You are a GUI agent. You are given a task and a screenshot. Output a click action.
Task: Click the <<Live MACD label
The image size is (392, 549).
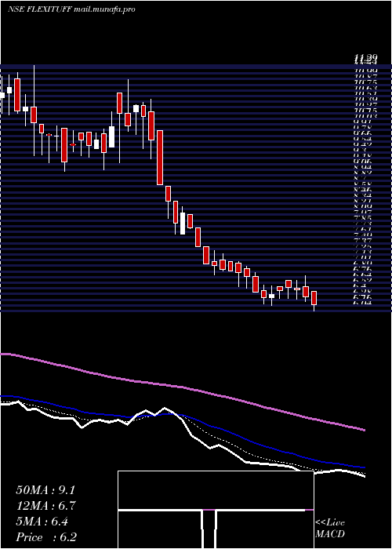[x=330, y=528]
